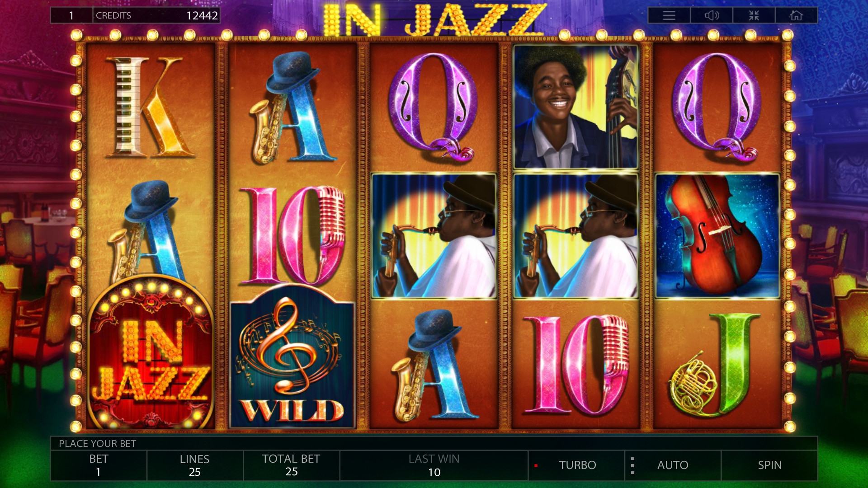Image resolution: width=868 pixels, height=488 pixels.
Task: Go to lobby via home icon
Action: tap(796, 15)
